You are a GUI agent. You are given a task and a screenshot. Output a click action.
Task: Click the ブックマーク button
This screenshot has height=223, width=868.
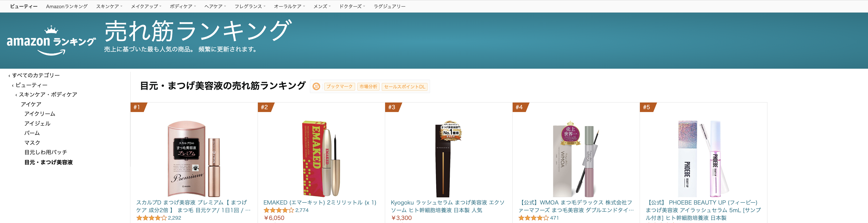tap(339, 87)
